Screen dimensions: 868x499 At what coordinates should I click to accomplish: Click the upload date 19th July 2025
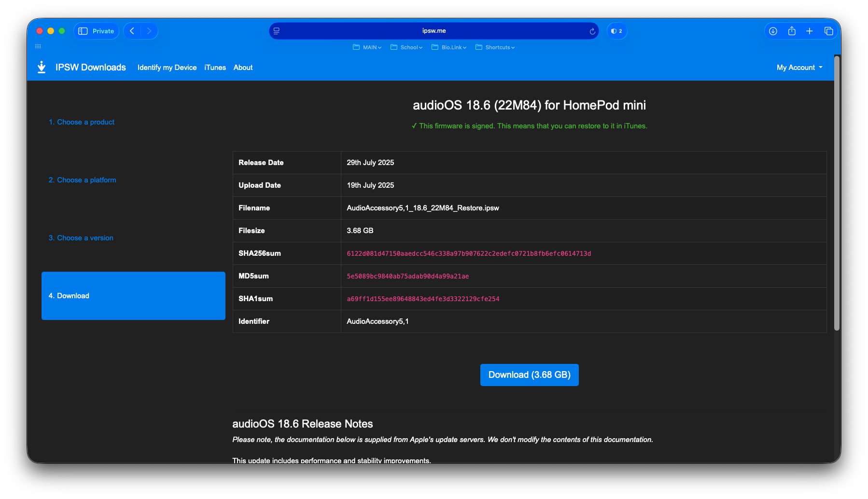click(x=370, y=185)
